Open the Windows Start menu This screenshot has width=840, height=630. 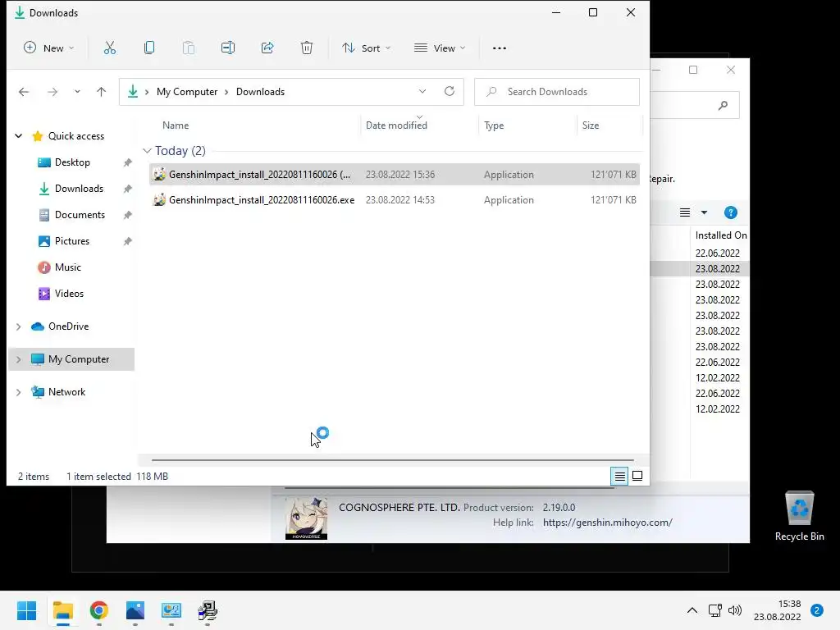(x=27, y=610)
